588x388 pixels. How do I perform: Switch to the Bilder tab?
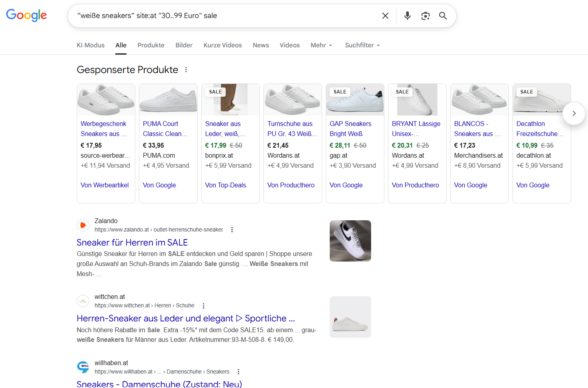[x=184, y=45]
